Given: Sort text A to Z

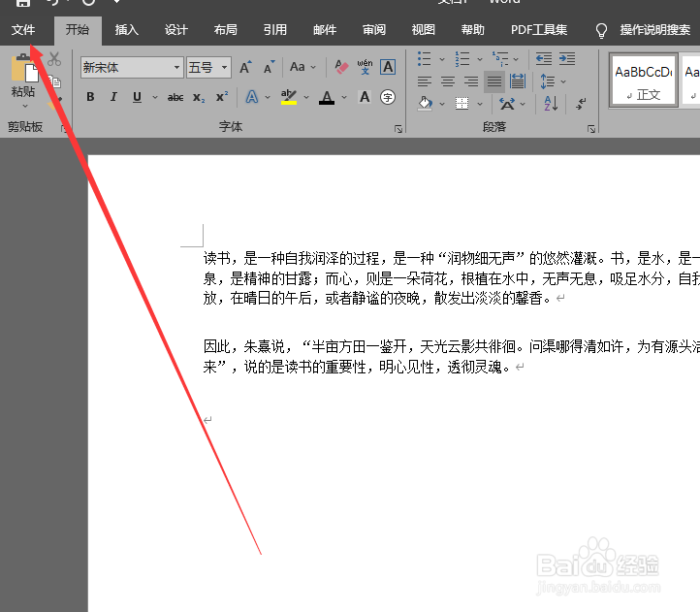Looking at the screenshot, I should tap(551, 104).
